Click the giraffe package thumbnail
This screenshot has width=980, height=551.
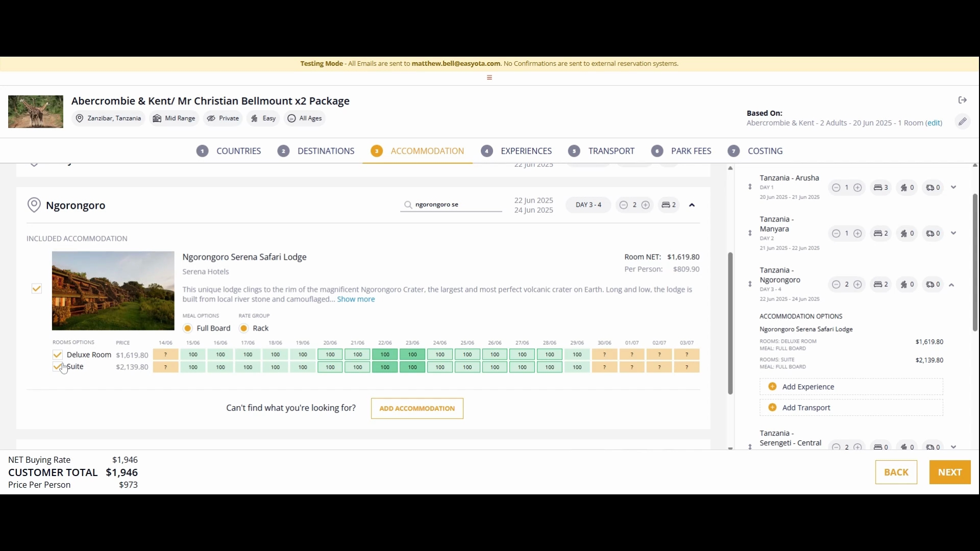(36, 112)
